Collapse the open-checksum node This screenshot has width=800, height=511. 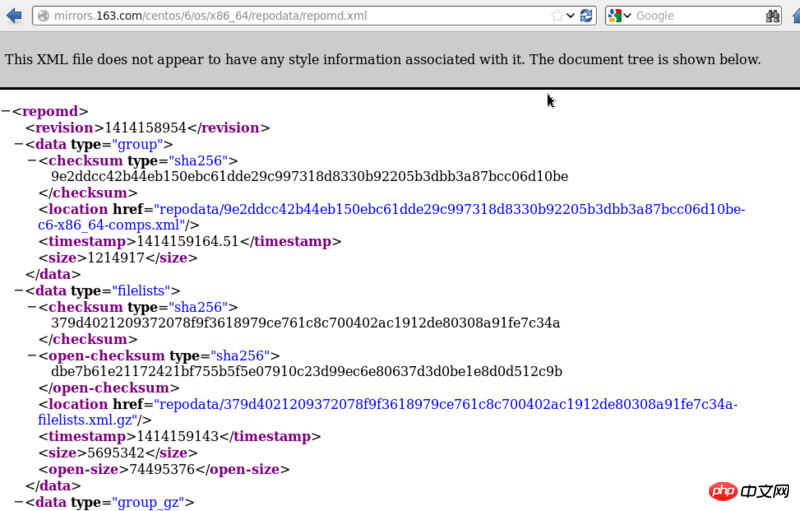[x=32, y=355]
